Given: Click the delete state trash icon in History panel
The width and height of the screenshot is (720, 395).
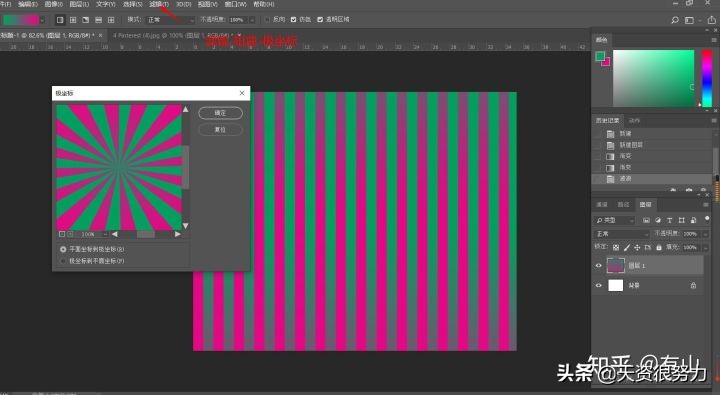Looking at the screenshot, I should click(703, 189).
